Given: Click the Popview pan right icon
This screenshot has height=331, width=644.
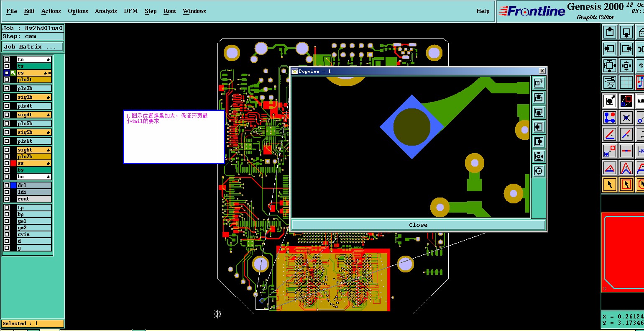Looking at the screenshot, I should (x=539, y=141).
